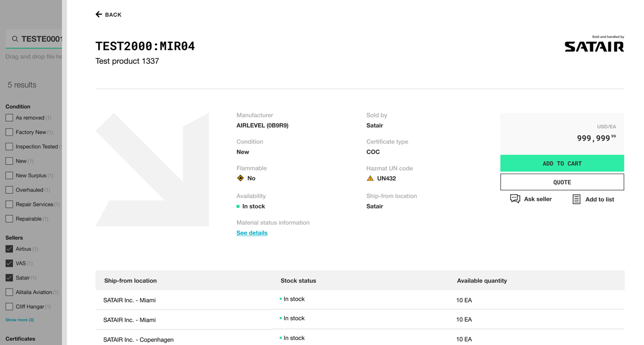Click the Sellers filter heading
Screen dimensions: 644x345
[x=14, y=238]
